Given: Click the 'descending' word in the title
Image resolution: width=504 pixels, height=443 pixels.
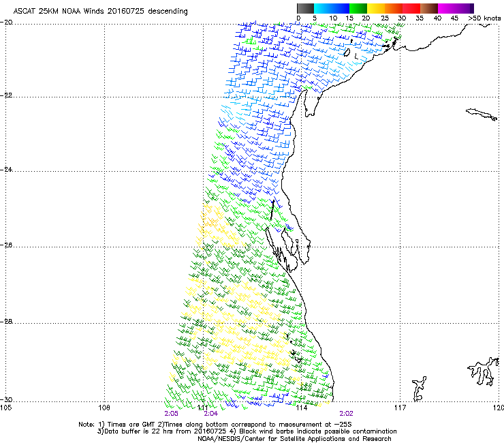Looking at the screenshot, I should tap(168, 11).
